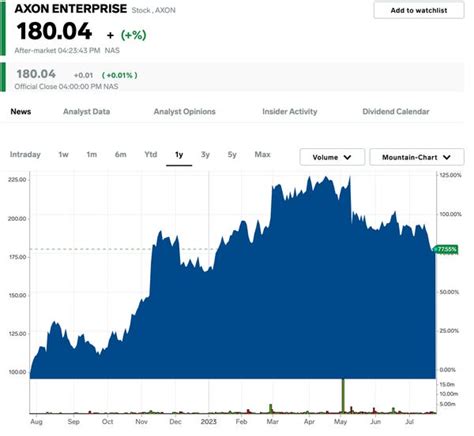Click the Aug x-axis label
474x436 pixels.
[36, 422]
